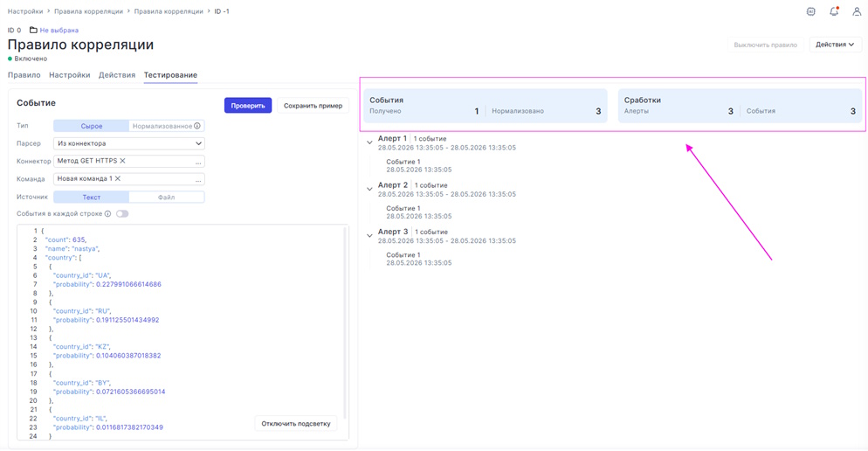This screenshot has height=451, width=868.
Task: Click the Команда input field
Action: click(129, 179)
